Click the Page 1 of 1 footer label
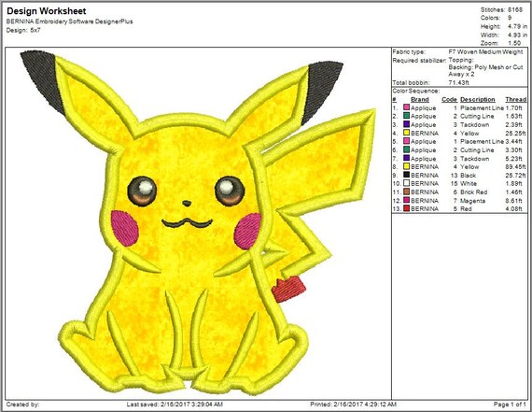 (510, 405)
